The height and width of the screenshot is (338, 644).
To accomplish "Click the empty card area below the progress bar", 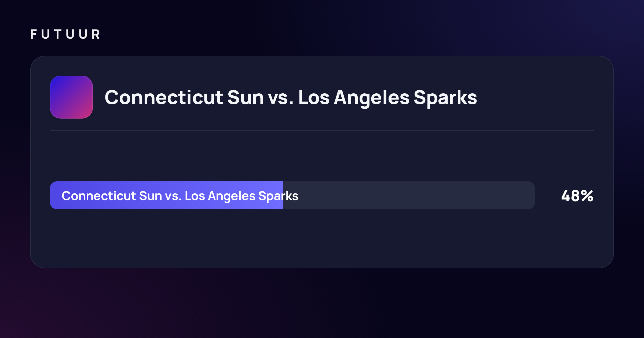I will click(x=322, y=238).
